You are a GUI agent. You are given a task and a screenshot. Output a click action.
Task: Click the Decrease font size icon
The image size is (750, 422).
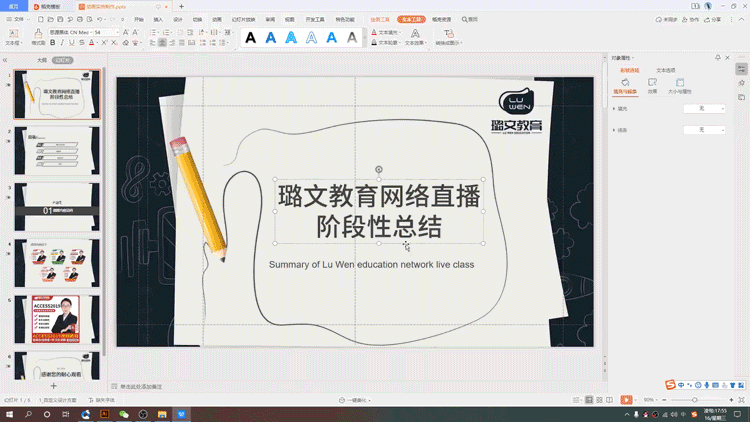[x=135, y=32]
